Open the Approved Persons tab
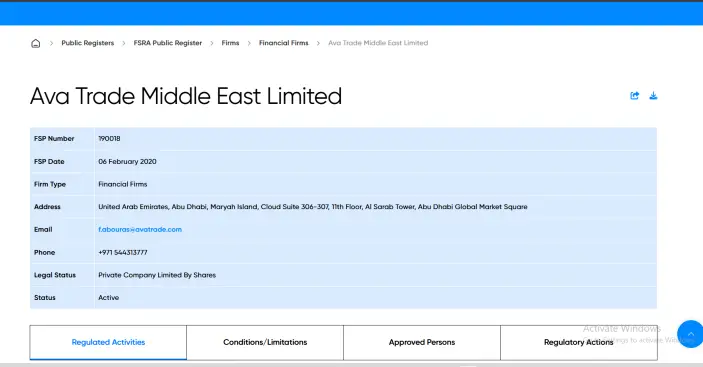This screenshot has width=703, height=367. [x=422, y=342]
